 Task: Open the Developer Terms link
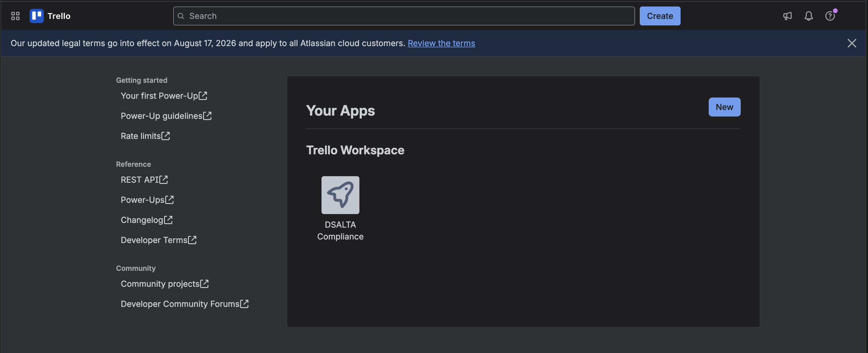click(x=158, y=240)
